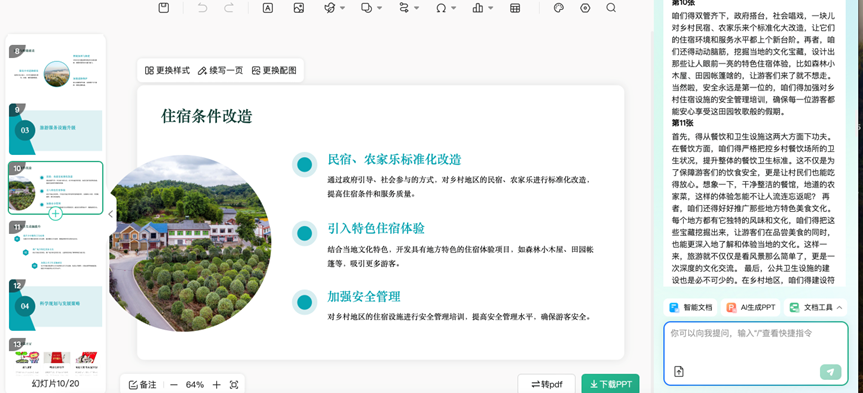Select slide 11 thumbnail

(x=55, y=247)
